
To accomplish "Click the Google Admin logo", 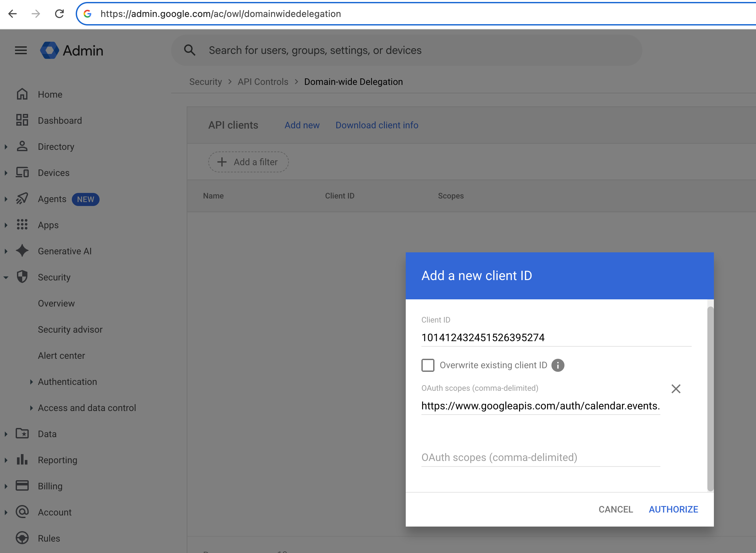I will point(71,51).
